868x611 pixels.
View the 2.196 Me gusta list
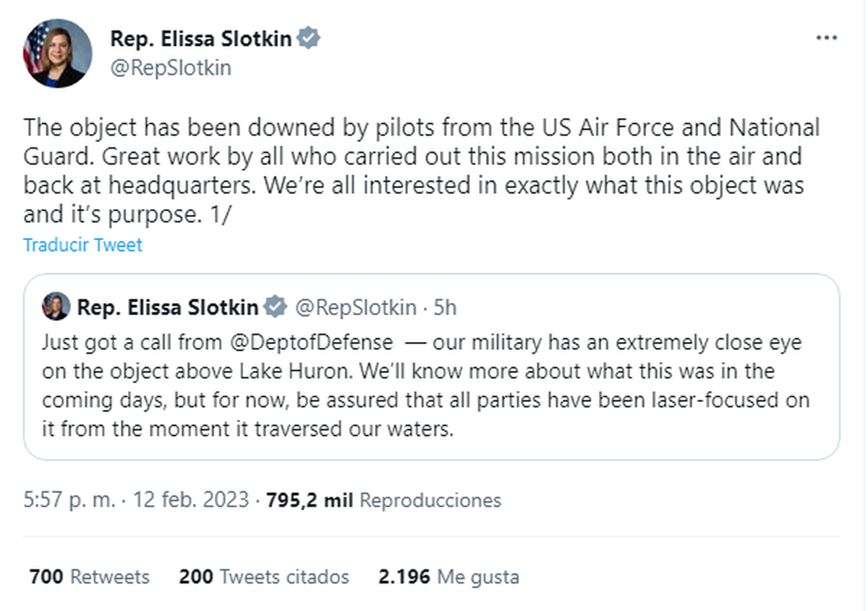448,577
